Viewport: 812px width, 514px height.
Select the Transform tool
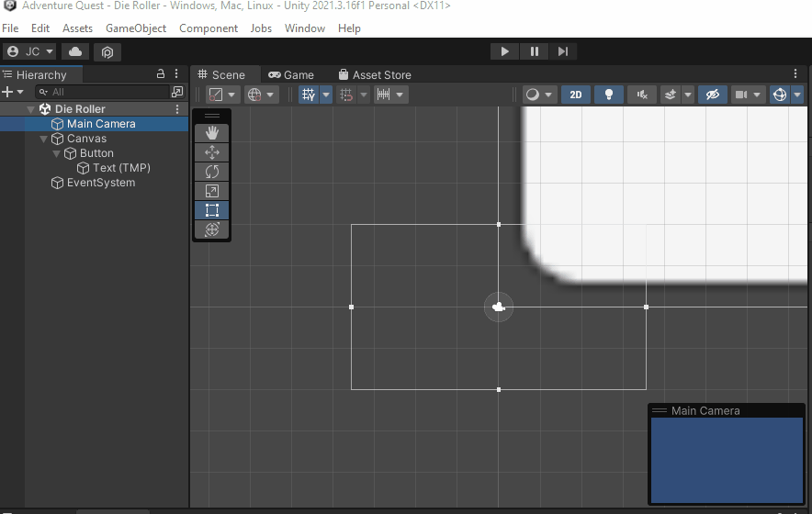(x=211, y=229)
